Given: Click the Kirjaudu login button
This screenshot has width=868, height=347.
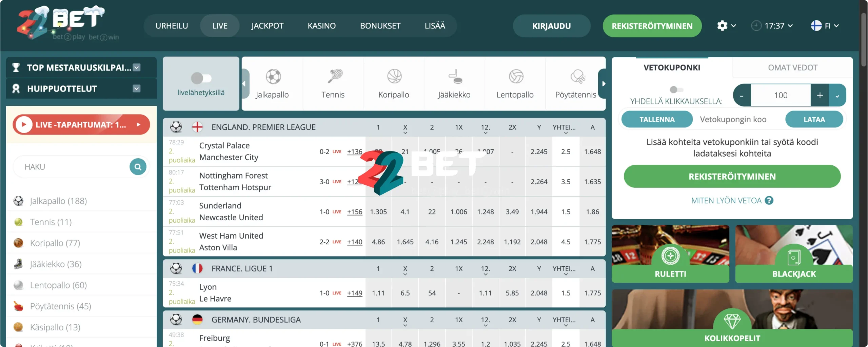Looking at the screenshot, I should pos(551,26).
